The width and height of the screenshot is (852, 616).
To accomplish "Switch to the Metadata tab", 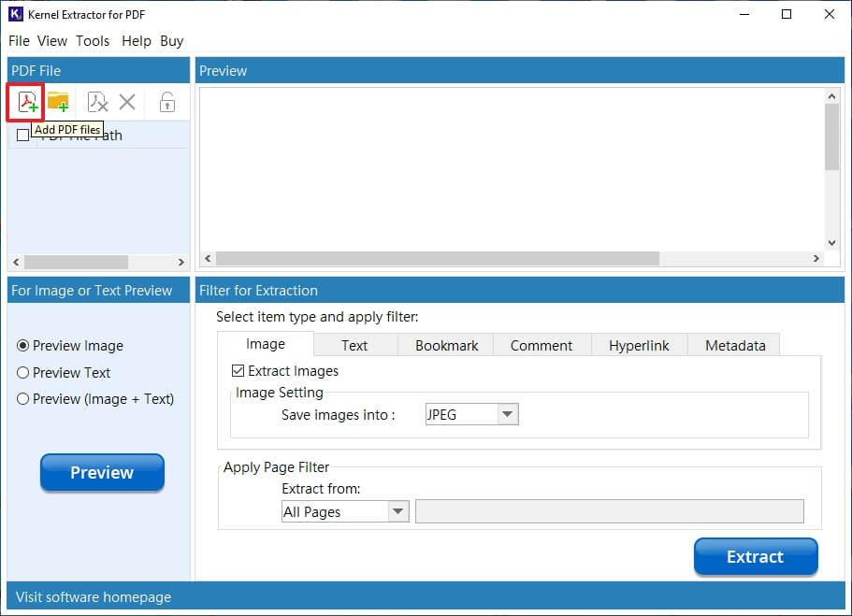I will tap(735, 346).
